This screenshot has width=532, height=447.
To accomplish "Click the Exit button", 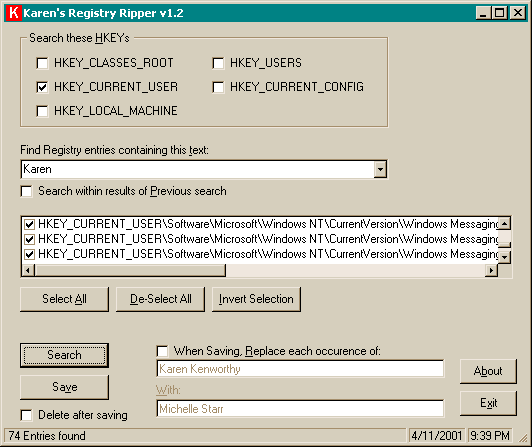I will coord(488,403).
